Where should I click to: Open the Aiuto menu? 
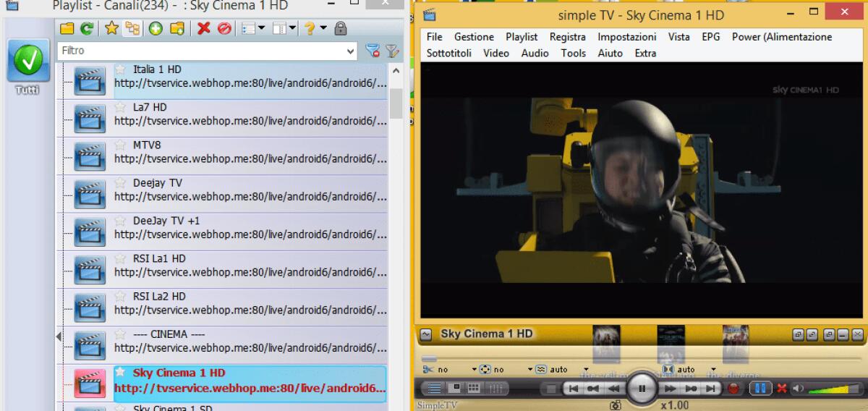[x=610, y=53]
